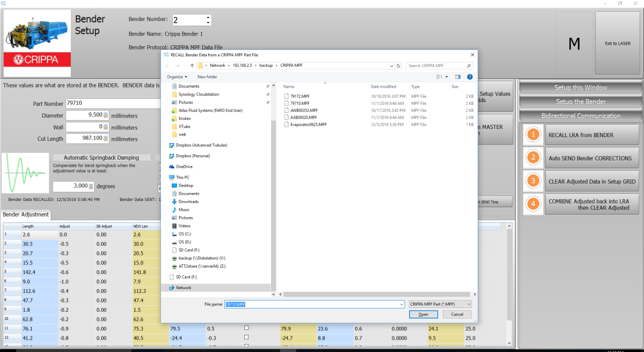The image size is (644, 352).
Task: Click the orange number 3 CLEAR icon
Action: (532, 181)
